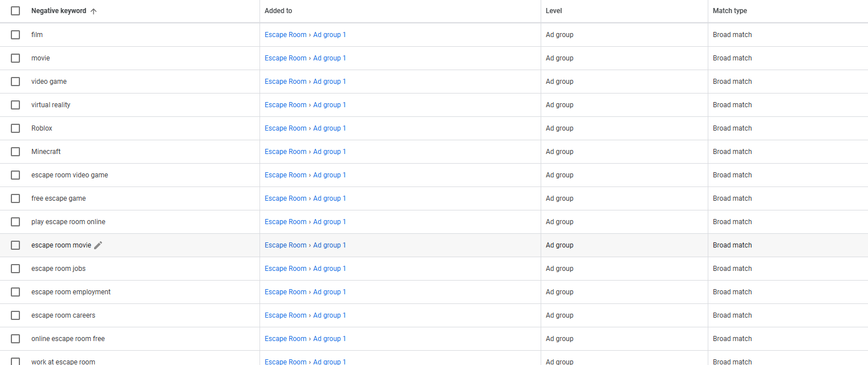Click the Added to column header
868x365 pixels.
pyautogui.click(x=278, y=11)
